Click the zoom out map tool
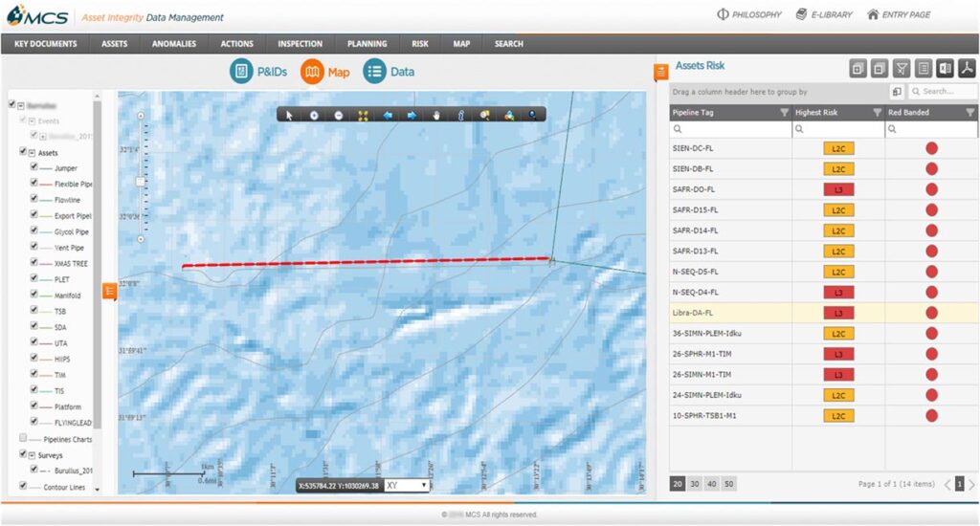The image size is (980, 526). 339,115
